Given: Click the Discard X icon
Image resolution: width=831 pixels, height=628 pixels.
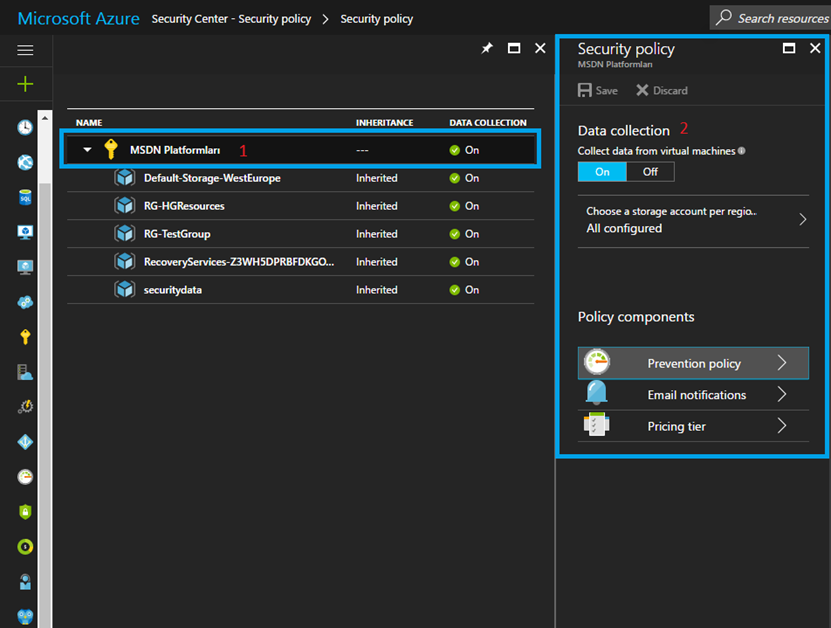Looking at the screenshot, I should (642, 90).
